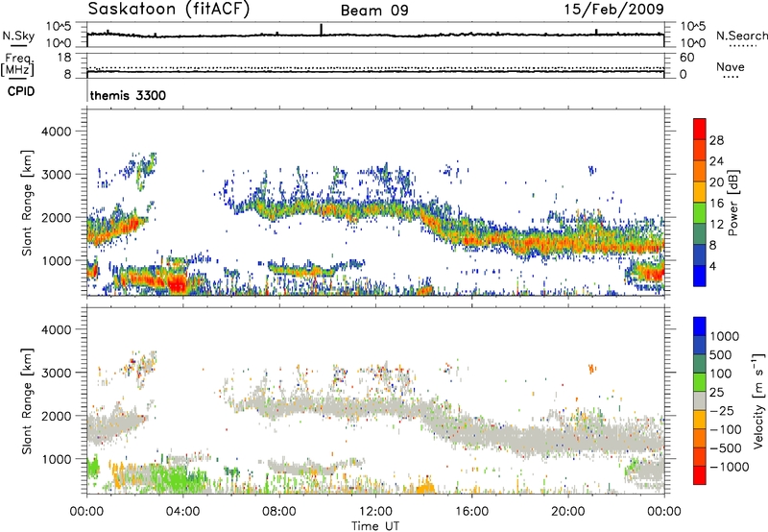Pick the gray segment of Velocity colorbar
The image size is (768, 532).
pyautogui.click(x=700, y=400)
